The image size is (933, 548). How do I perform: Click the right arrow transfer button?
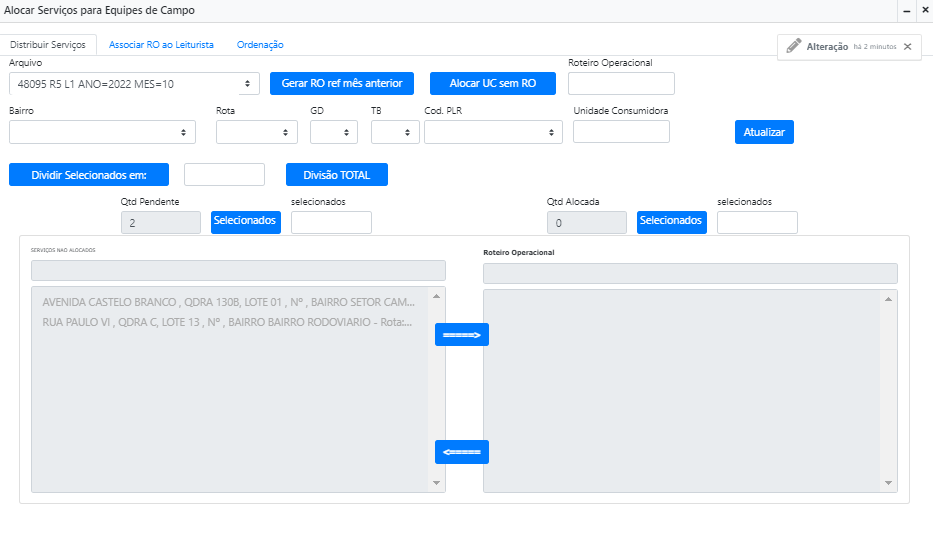coord(461,335)
